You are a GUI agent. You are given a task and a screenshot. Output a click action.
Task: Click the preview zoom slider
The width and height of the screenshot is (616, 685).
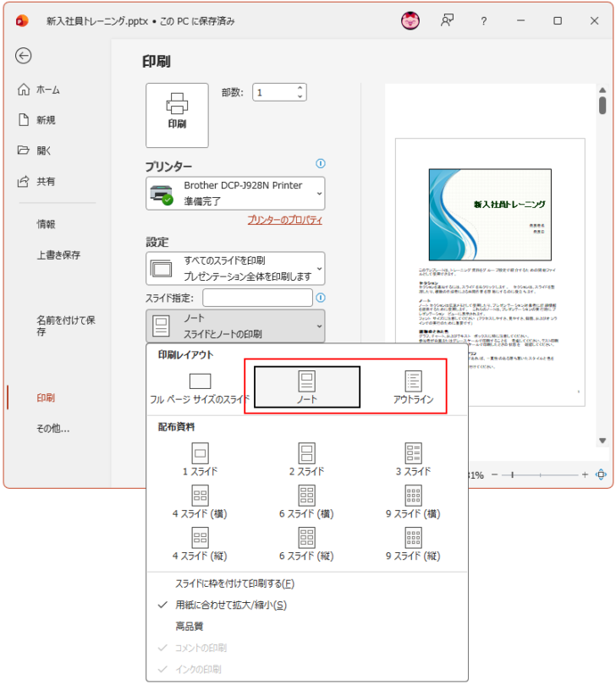pos(540,475)
